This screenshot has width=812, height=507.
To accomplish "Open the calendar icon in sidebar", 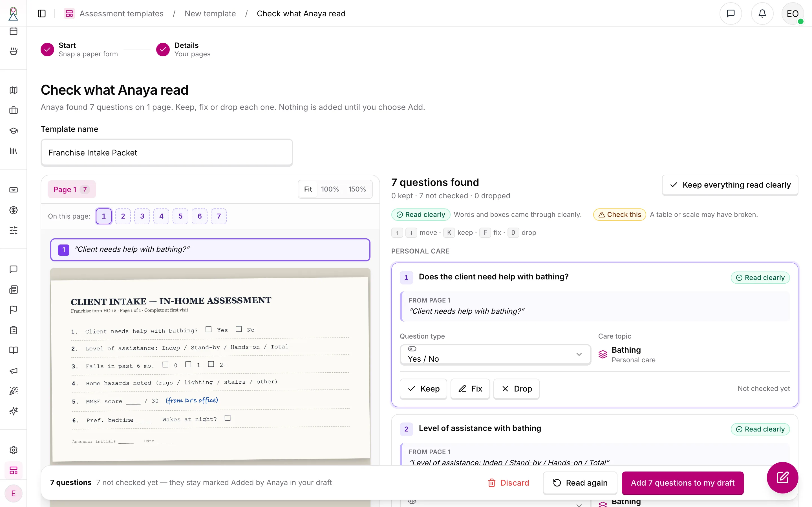I will click(x=14, y=31).
